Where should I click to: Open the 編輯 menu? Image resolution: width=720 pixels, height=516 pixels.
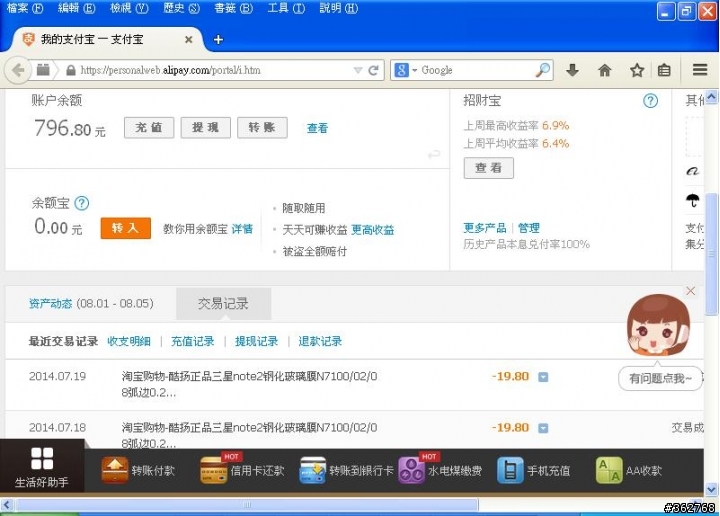pyautogui.click(x=76, y=8)
